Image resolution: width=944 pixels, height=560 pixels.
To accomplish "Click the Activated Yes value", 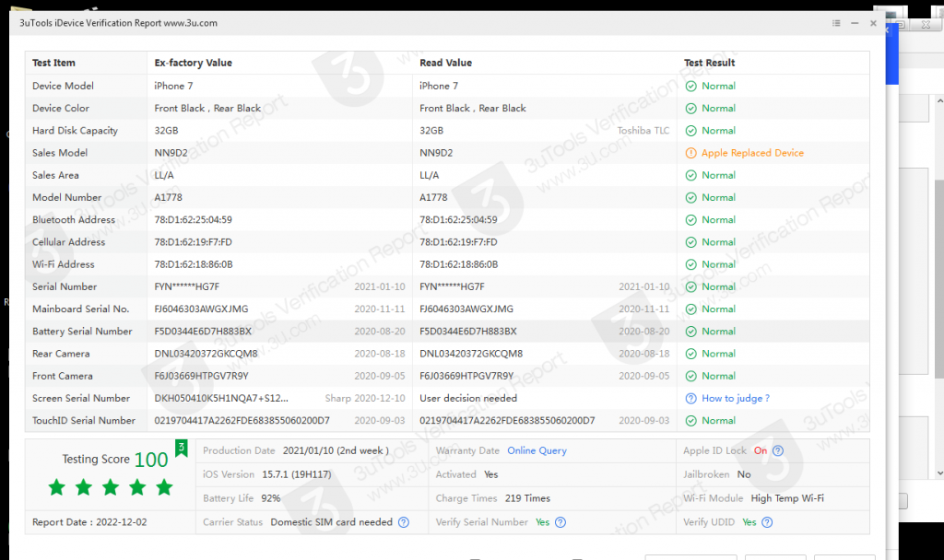I will coord(491,474).
